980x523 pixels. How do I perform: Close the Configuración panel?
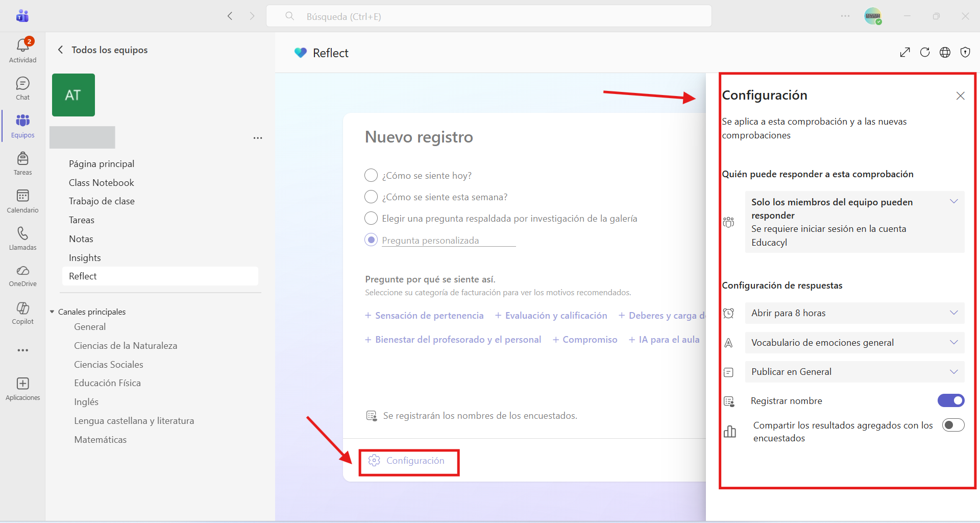point(960,96)
